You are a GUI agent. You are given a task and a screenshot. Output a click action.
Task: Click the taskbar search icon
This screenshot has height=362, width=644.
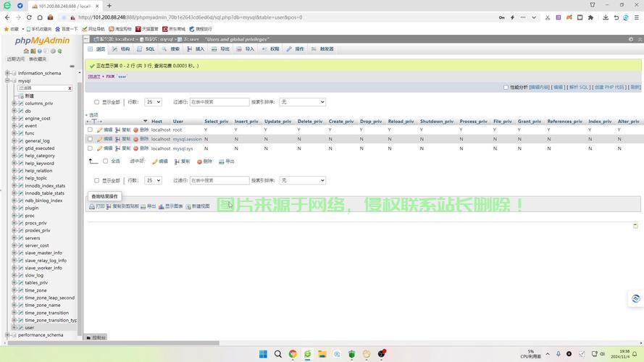[x=278, y=354]
